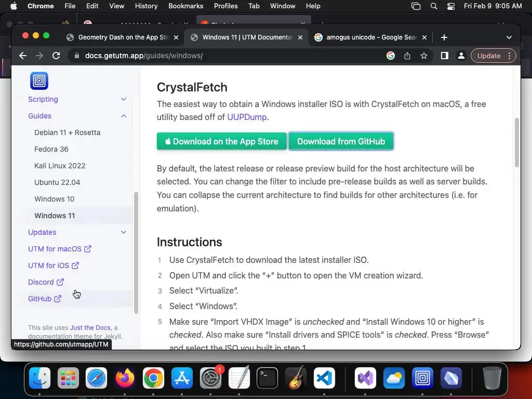Click Download from GitHub button

[341, 141]
